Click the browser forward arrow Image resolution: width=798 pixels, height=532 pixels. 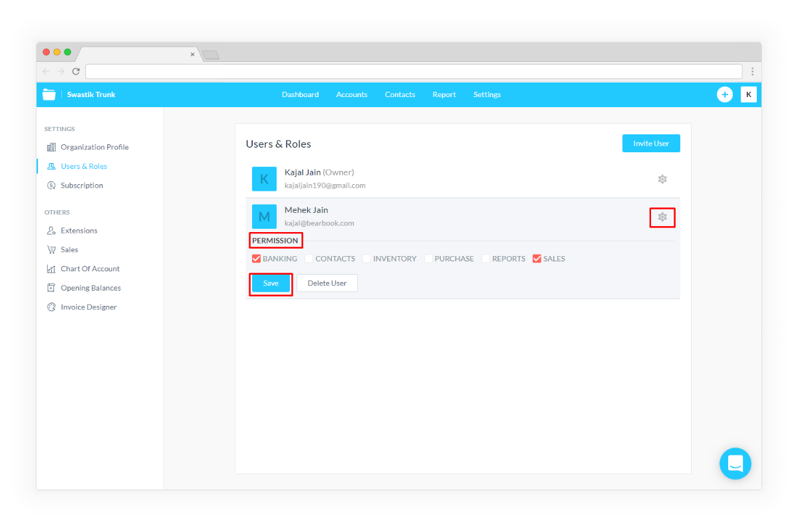(x=61, y=71)
